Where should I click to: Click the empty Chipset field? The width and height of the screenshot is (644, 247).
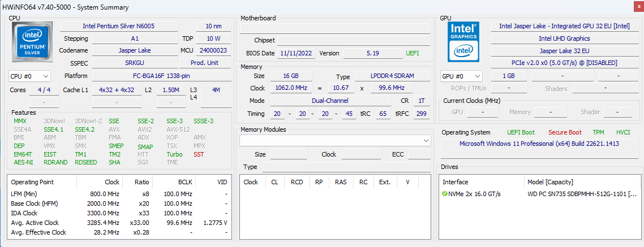(x=354, y=40)
